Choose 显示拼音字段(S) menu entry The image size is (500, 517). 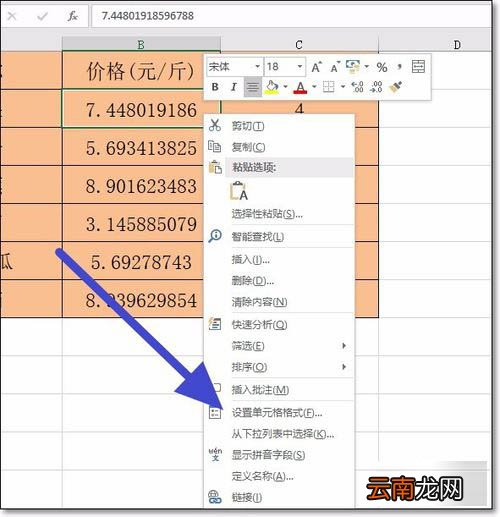coord(279,455)
